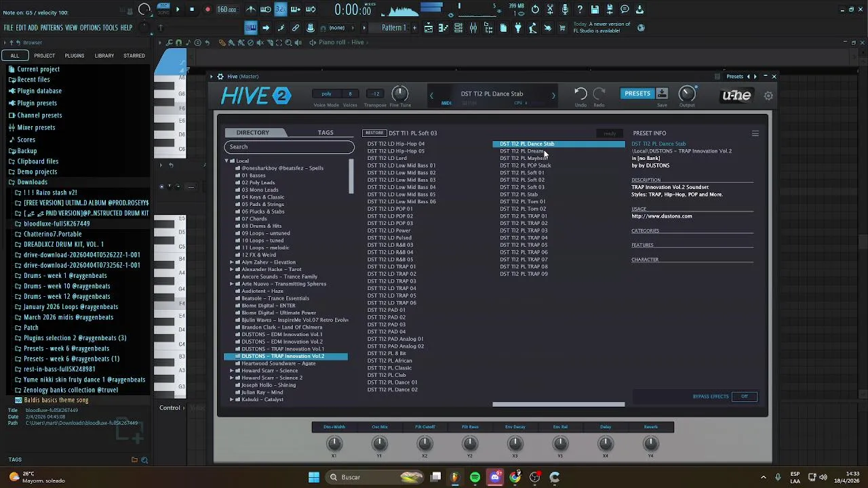Switch to the STARRED browser tab

pos(134,56)
